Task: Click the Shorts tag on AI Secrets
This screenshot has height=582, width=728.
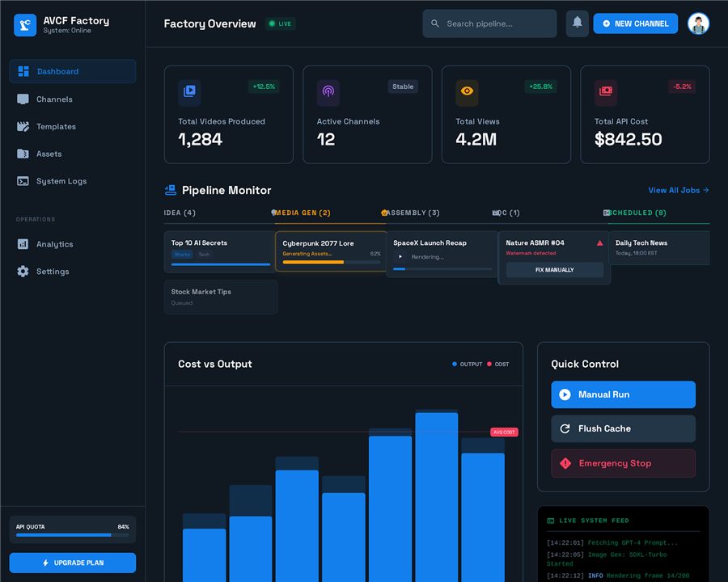Action: pyautogui.click(x=182, y=255)
